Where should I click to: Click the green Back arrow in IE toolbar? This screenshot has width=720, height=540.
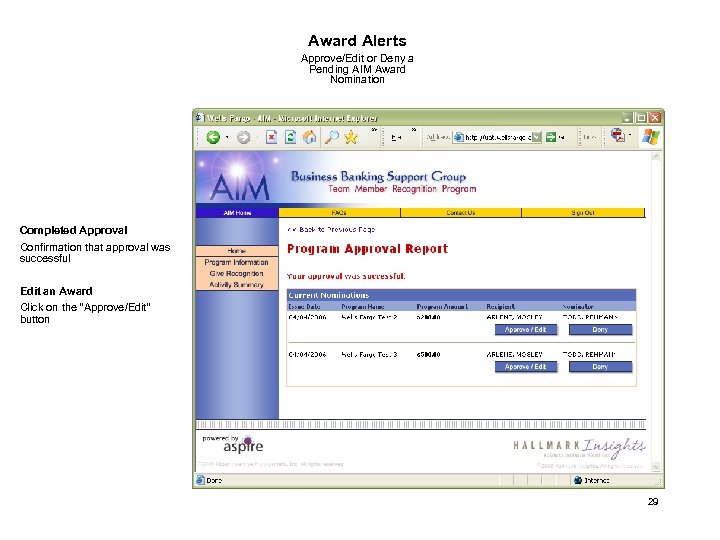(x=213, y=137)
